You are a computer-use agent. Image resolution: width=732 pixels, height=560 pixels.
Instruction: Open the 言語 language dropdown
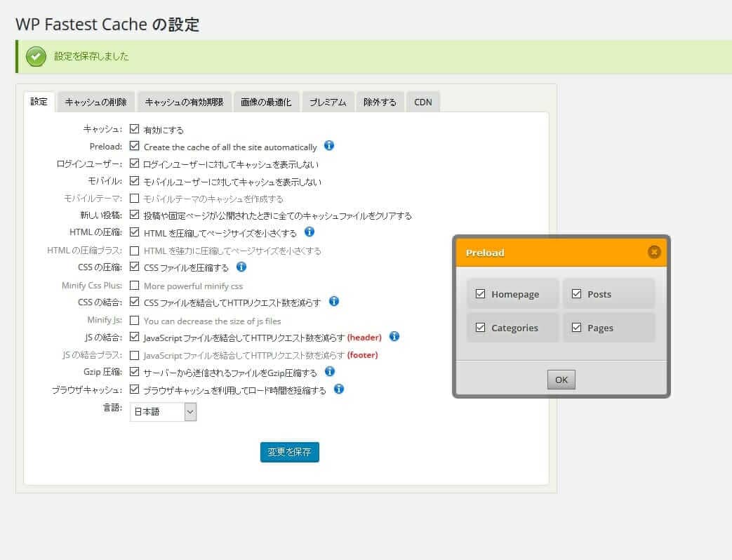click(x=163, y=412)
